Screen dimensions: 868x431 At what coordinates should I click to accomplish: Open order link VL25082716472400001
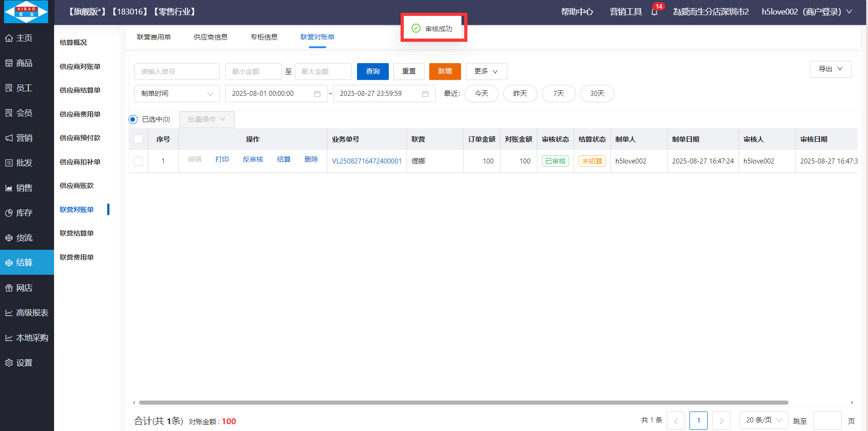[x=367, y=161]
